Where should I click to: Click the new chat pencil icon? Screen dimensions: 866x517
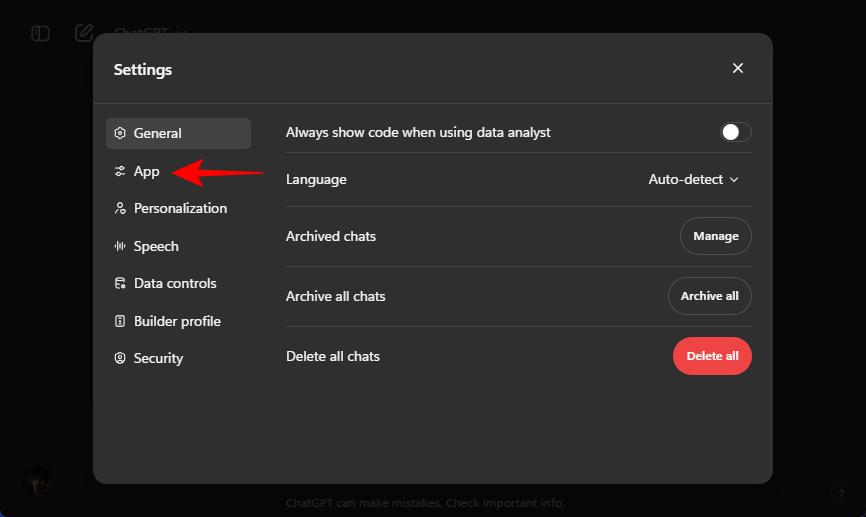point(84,33)
